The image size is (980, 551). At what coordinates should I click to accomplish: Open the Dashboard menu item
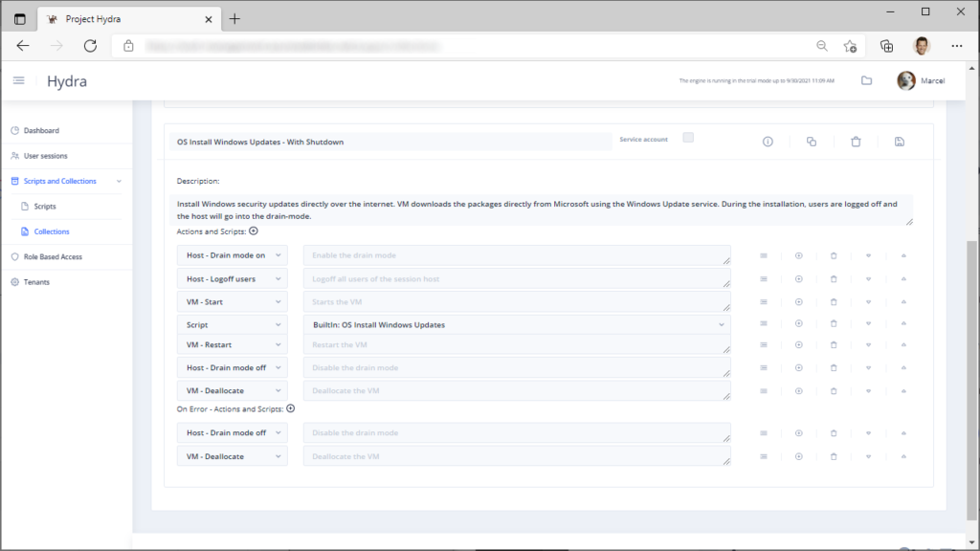coord(41,130)
